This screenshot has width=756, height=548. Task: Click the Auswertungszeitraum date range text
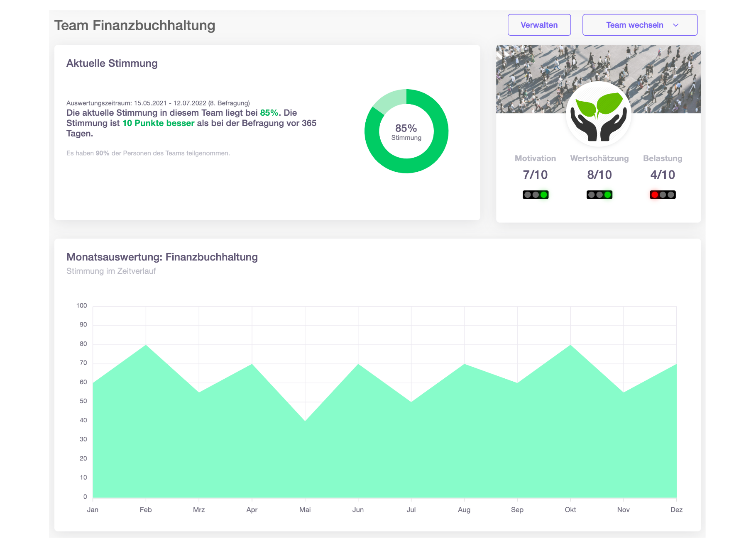pos(158,103)
